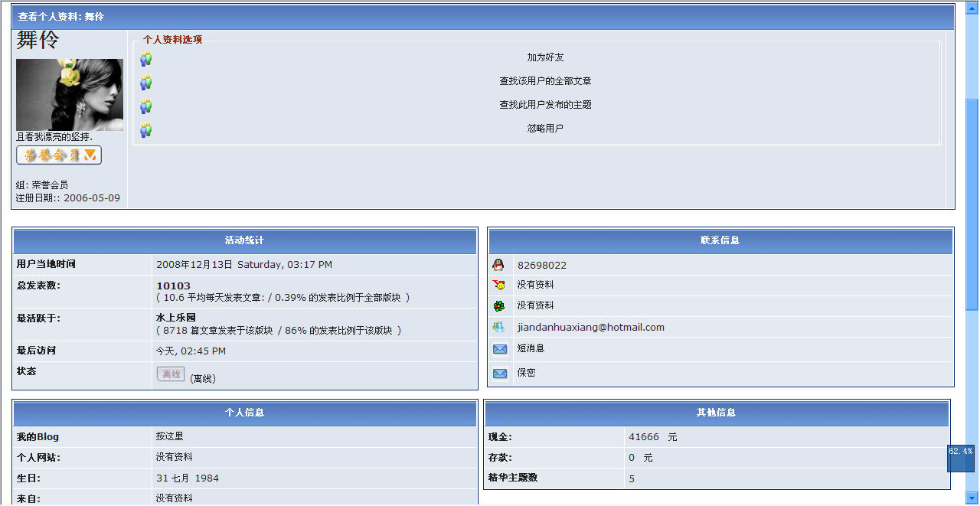Click the 离线 offline status button
This screenshot has height=506, width=980.
pyautogui.click(x=171, y=374)
